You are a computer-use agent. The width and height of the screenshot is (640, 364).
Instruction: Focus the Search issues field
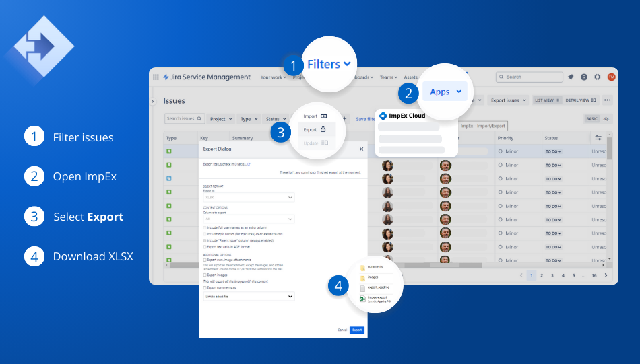pyautogui.click(x=185, y=118)
